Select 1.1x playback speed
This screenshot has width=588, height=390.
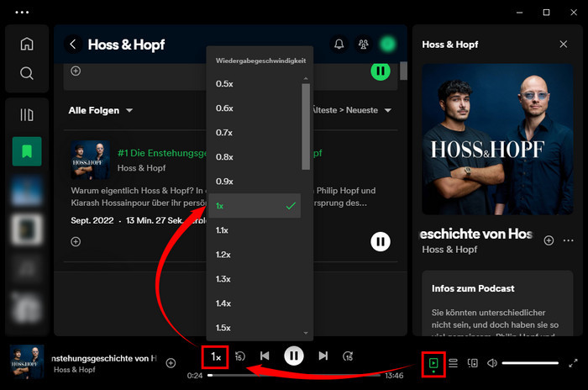coord(255,230)
